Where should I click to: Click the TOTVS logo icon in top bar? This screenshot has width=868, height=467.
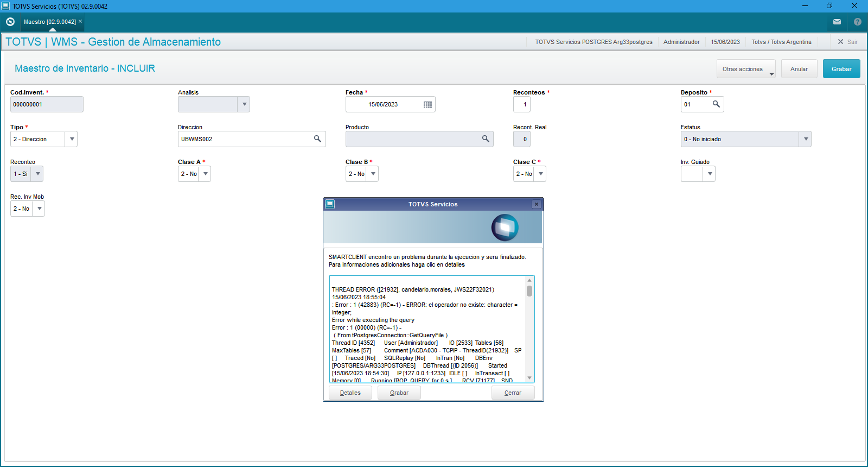coord(10,22)
